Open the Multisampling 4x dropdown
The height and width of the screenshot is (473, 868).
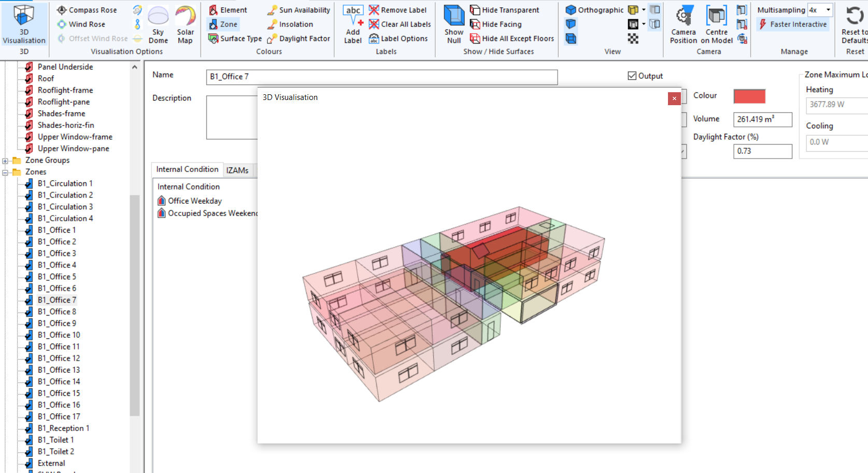click(x=828, y=10)
